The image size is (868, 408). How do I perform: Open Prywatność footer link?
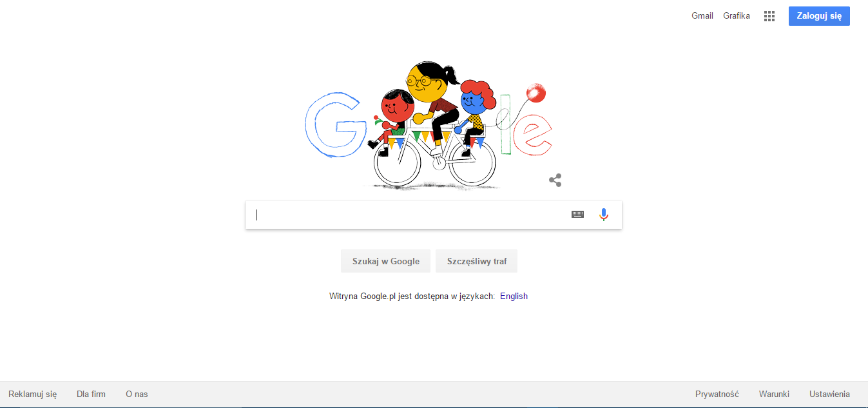click(717, 394)
